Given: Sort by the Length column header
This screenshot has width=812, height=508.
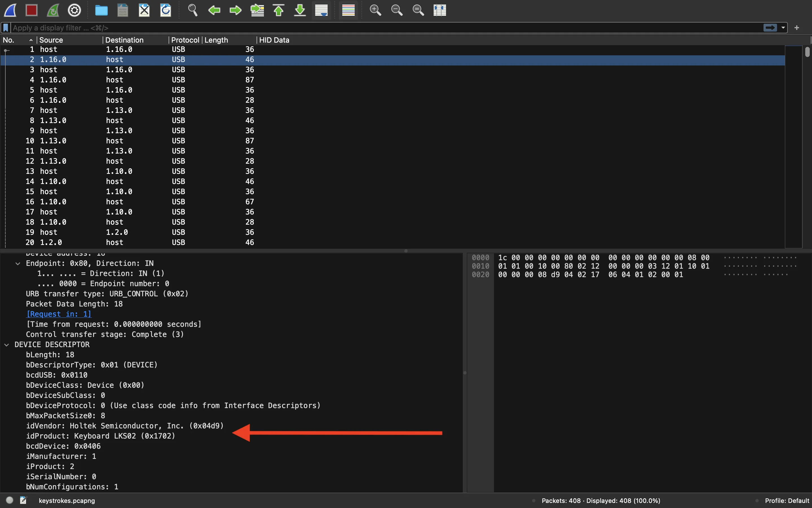Looking at the screenshot, I should coord(230,40).
